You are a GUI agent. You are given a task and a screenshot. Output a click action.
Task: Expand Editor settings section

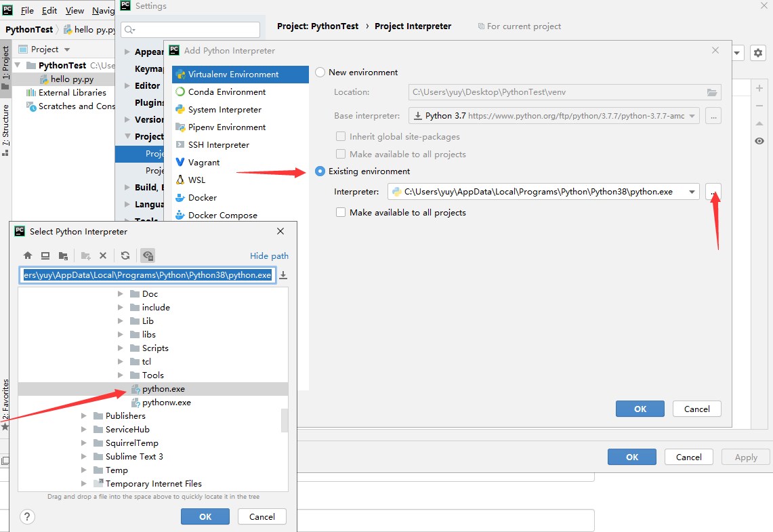click(x=127, y=86)
